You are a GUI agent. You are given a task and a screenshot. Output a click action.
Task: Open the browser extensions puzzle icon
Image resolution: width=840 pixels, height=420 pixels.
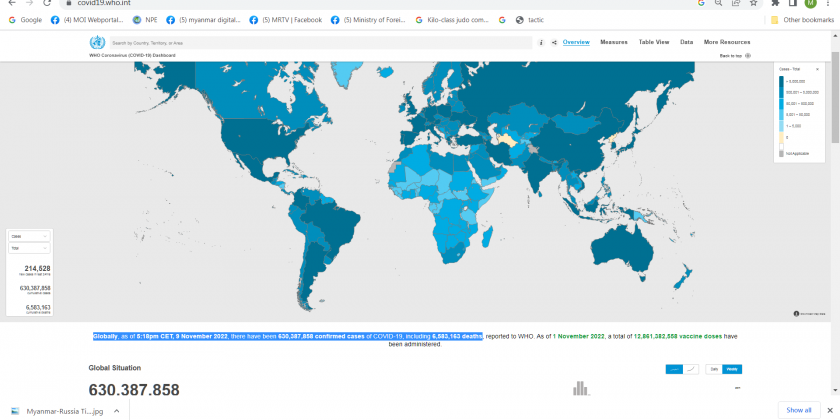776,4
